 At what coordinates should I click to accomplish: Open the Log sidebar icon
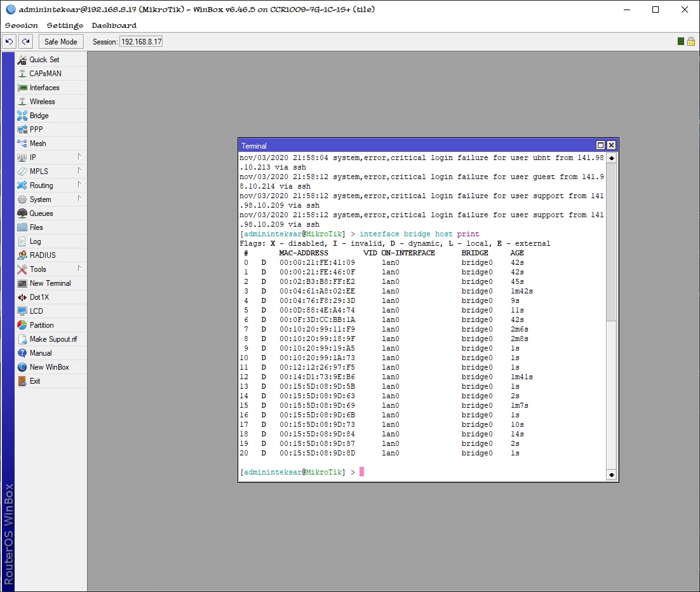22,241
